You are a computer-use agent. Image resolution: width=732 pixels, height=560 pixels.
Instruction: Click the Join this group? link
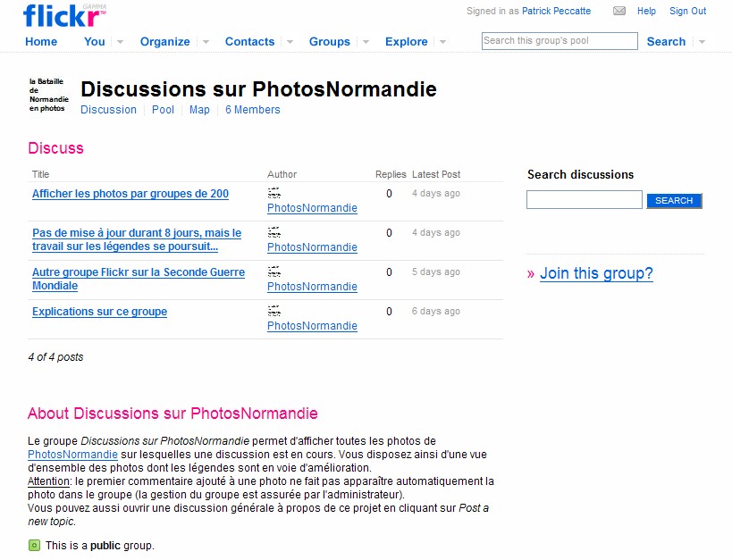pyautogui.click(x=596, y=273)
